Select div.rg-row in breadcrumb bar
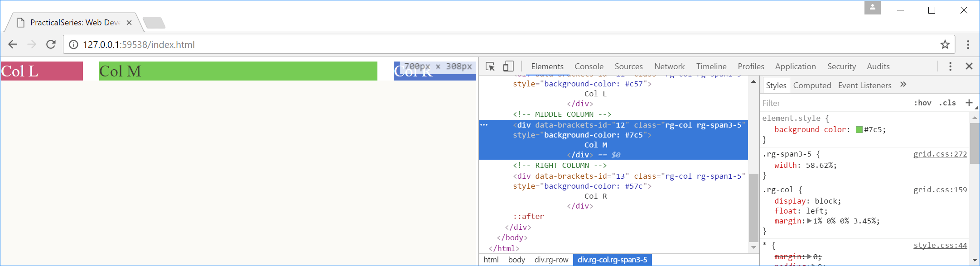Image resolution: width=980 pixels, height=266 pixels. click(551, 260)
